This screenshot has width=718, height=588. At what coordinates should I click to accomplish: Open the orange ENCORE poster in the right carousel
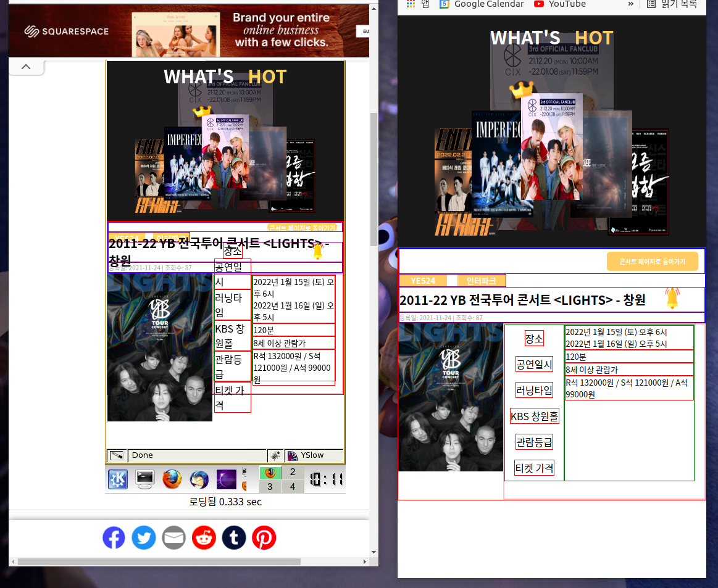pos(453,182)
